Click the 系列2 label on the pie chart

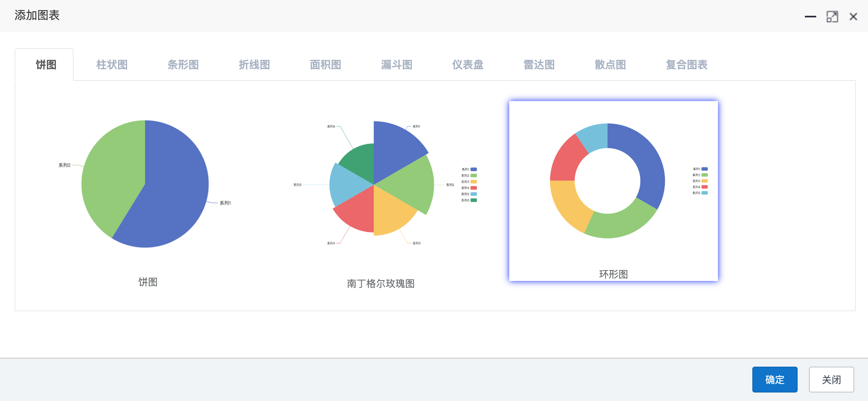(x=65, y=165)
